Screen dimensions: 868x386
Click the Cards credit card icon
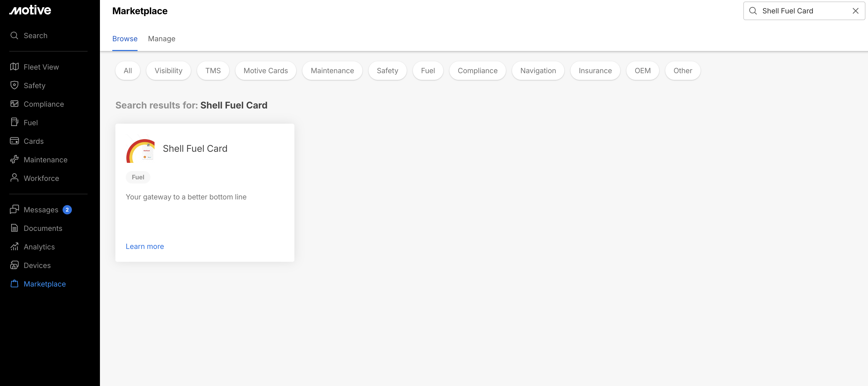point(14,141)
